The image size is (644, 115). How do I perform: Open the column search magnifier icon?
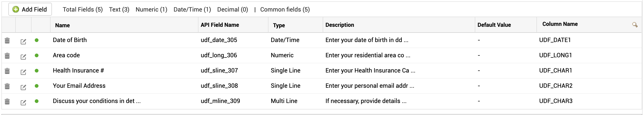pos(634,25)
